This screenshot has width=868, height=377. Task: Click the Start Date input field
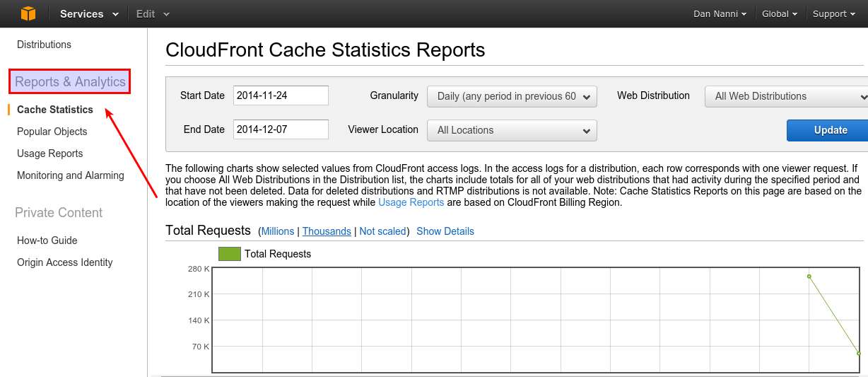(x=281, y=95)
